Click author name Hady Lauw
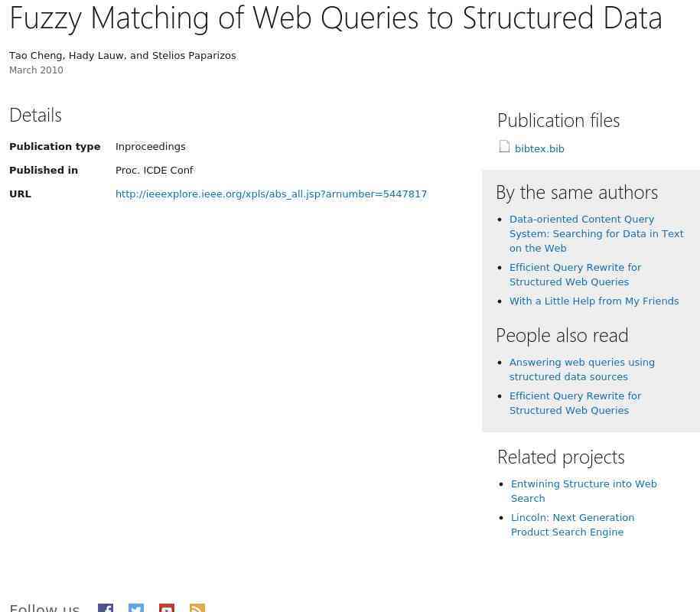 pyautogui.click(x=96, y=56)
